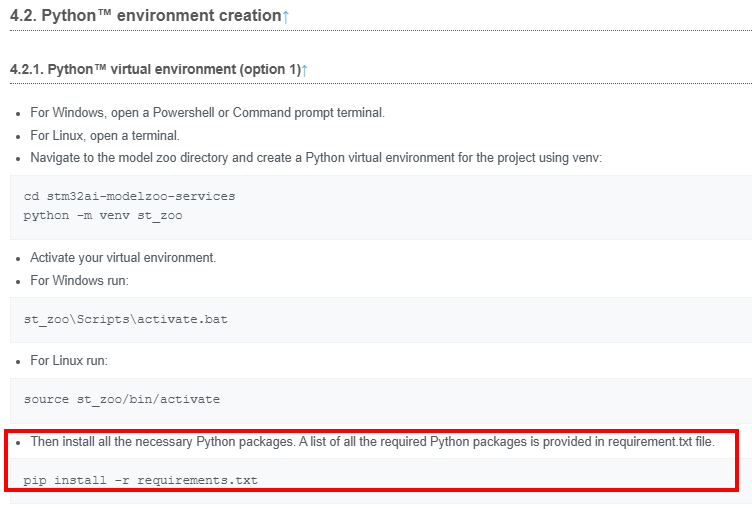Click the Navigate to the model zoo directory sentence
Viewport: 752px width, 508px height.
tap(316, 158)
